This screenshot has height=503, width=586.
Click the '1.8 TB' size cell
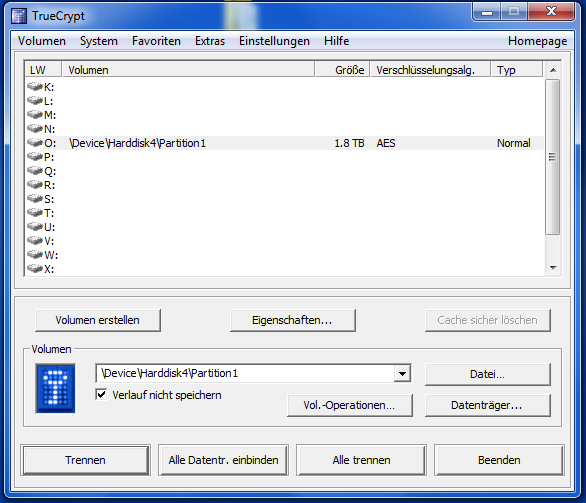349,143
